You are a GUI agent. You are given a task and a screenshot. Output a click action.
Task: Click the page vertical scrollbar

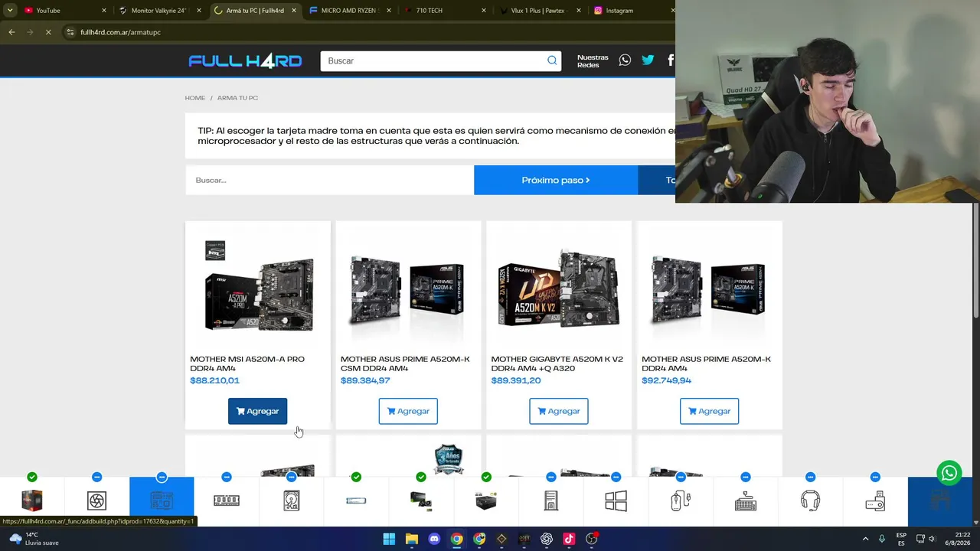[x=975, y=260]
